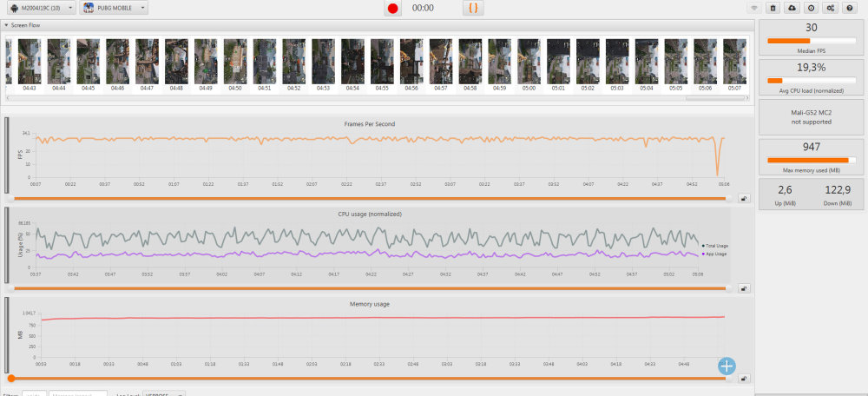The image size is (868, 396).
Task: Click the orange curly braces icon
Action: coord(472,8)
